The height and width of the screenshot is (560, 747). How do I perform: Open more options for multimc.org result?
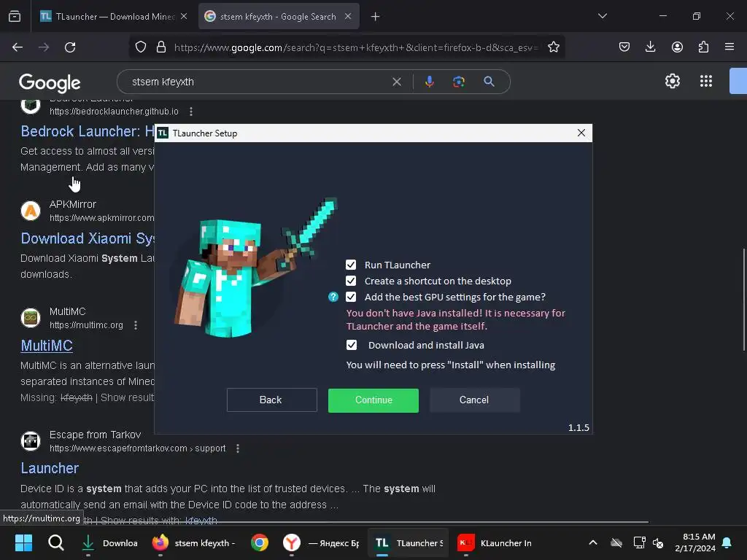click(136, 324)
